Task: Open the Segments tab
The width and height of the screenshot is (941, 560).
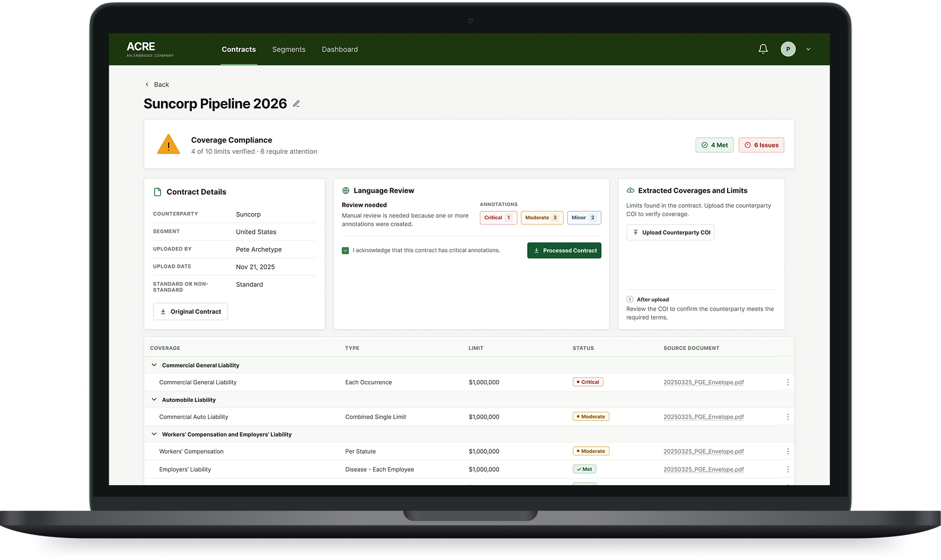Action: (289, 49)
